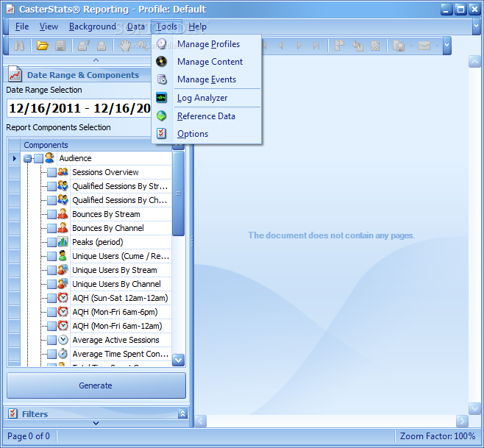Tick the AQH (Sun-Sat 12am-12am) checkbox
This screenshot has width=484, height=448.
(x=51, y=298)
